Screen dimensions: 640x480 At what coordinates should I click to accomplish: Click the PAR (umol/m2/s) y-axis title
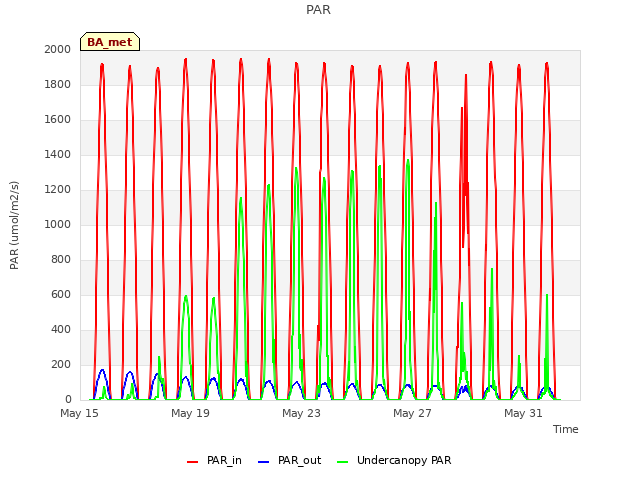[x=14, y=225]
